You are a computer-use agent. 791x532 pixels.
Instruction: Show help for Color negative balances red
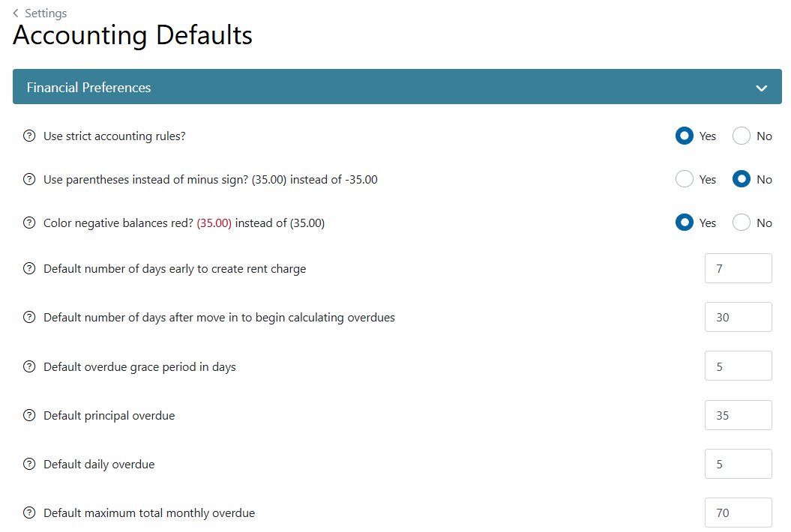point(29,223)
